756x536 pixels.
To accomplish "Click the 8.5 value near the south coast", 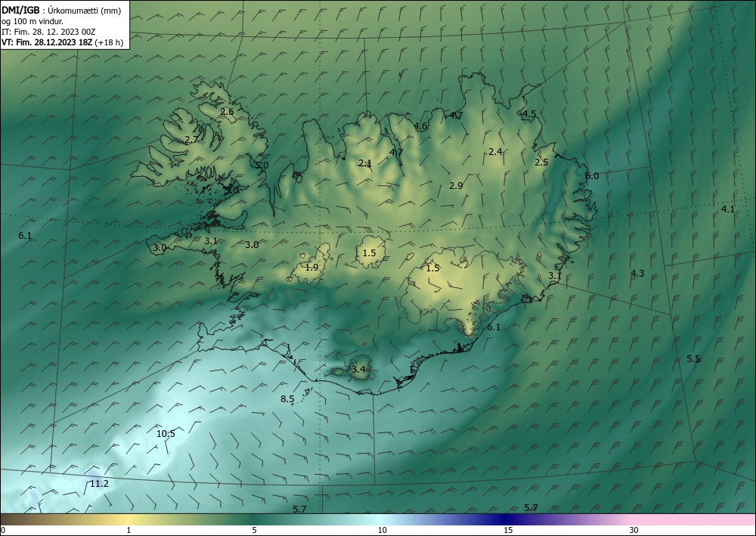I will point(287,398).
